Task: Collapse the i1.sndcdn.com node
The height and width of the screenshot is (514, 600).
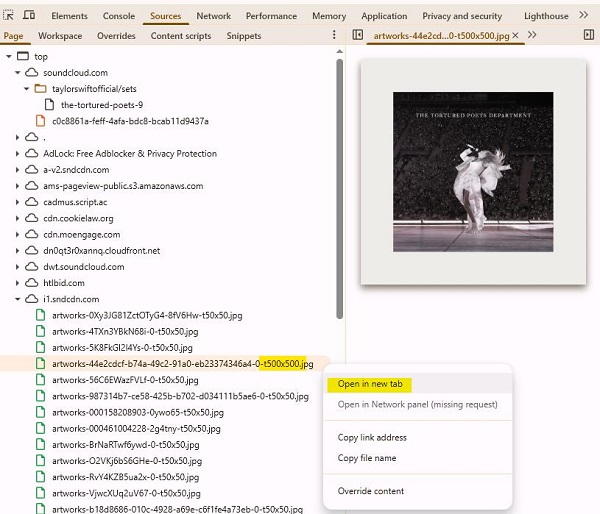Action: click(x=18, y=299)
